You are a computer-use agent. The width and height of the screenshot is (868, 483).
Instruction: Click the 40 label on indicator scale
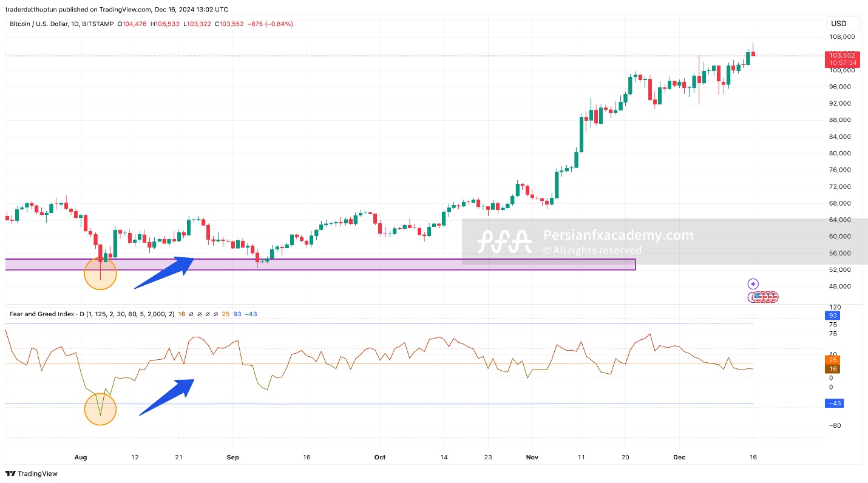click(833, 355)
